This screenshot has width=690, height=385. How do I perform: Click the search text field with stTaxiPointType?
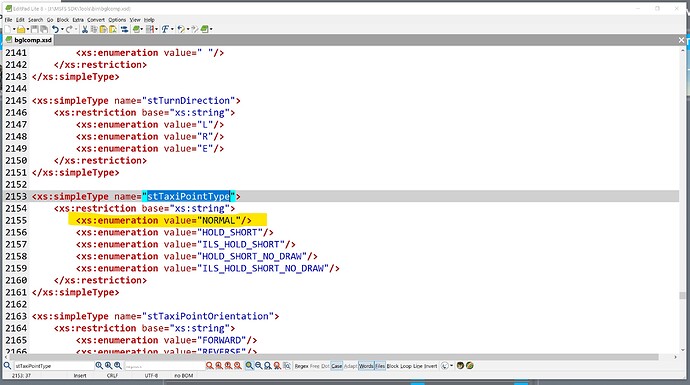coord(54,366)
